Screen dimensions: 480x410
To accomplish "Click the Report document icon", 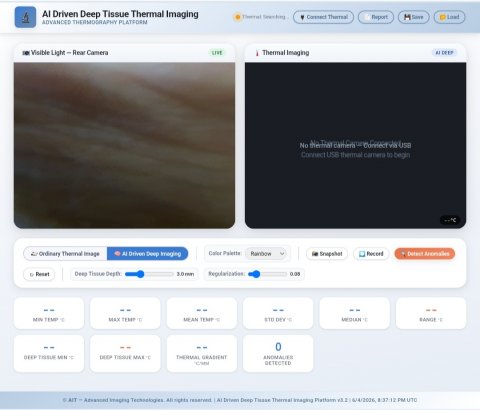I will point(367,17).
